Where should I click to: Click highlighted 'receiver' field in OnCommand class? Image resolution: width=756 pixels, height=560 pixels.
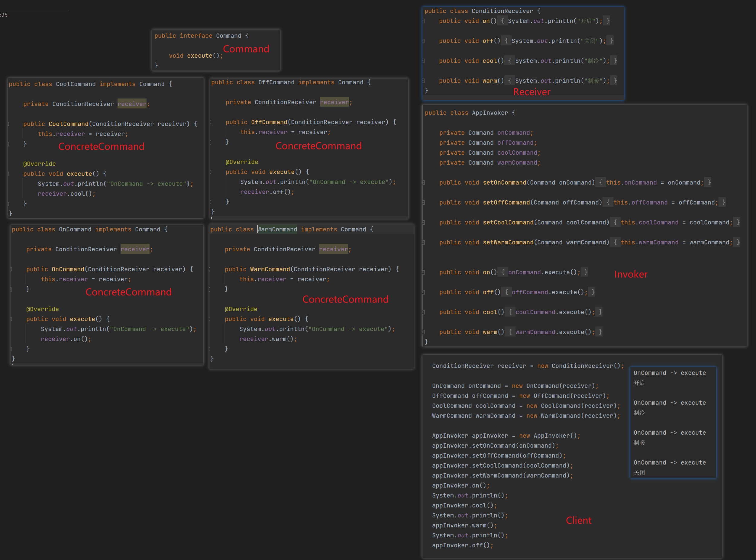[x=135, y=249]
